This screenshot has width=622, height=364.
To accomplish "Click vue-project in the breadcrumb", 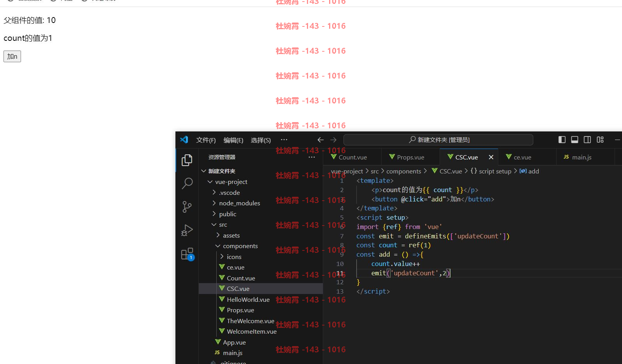I will tap(347, 171).
